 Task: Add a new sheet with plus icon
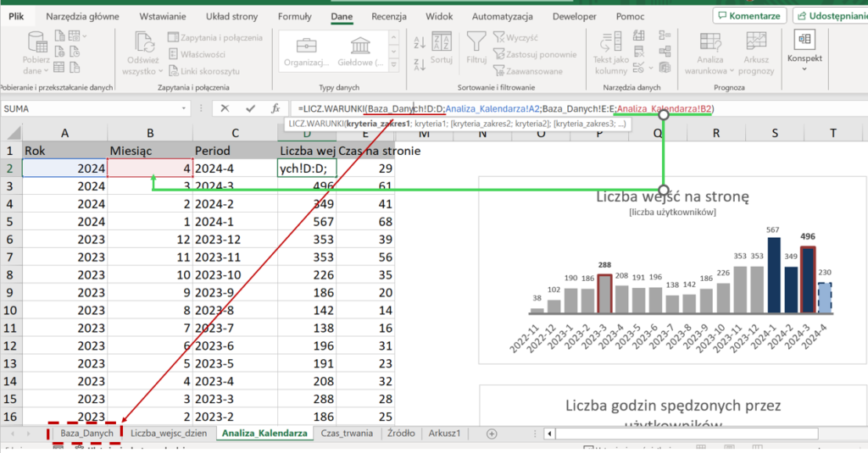tap(492, 434)
